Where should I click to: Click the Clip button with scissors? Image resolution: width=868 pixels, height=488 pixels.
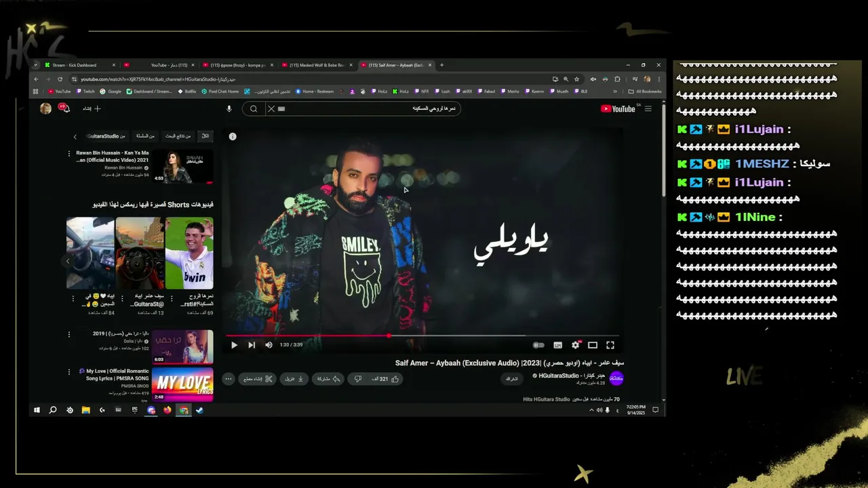click(x=258, y=379)
